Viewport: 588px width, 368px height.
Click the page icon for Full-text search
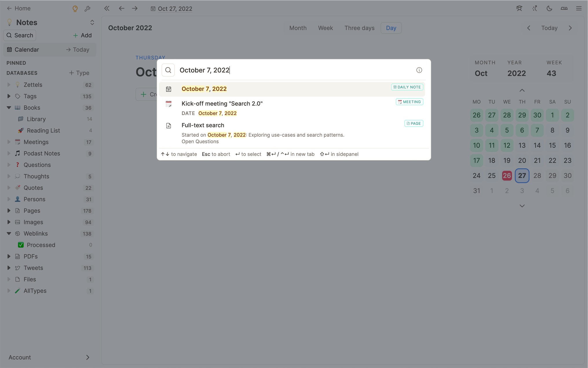[168, 126]
